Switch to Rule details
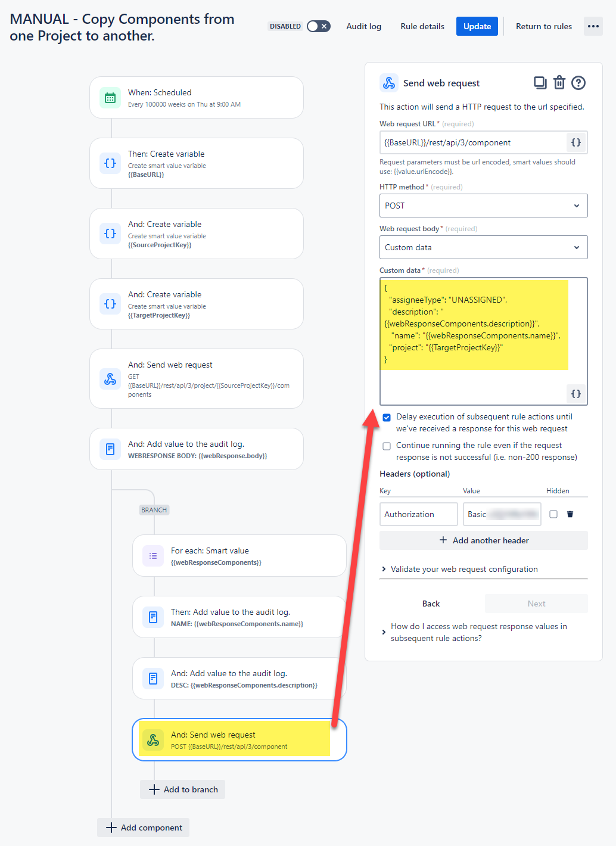Viewport: 616px width, 846px height. coord(422,26)
